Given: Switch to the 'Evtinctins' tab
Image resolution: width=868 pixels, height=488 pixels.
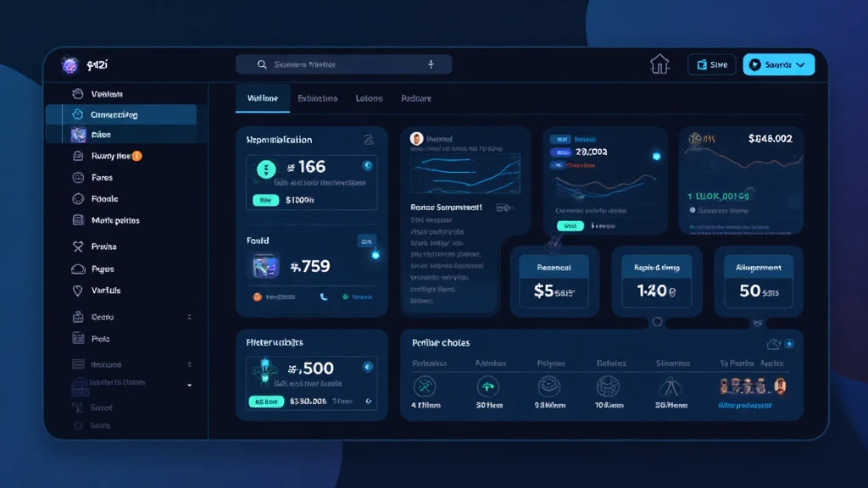Looking at the screenshot, I should [x=318, y=98].
